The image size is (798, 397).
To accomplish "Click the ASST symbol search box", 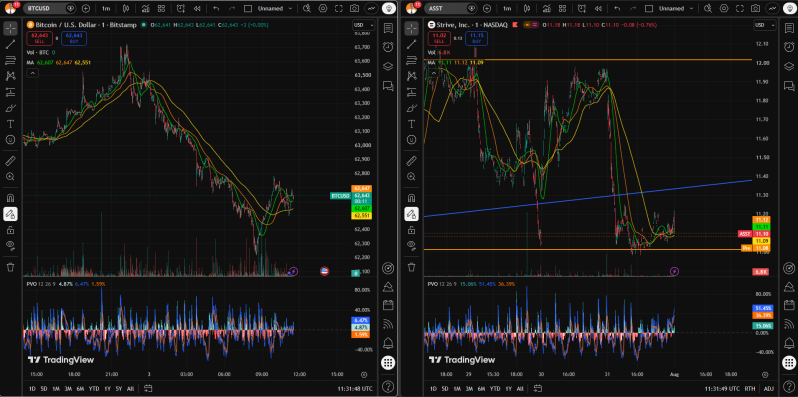I will [451, 9].
